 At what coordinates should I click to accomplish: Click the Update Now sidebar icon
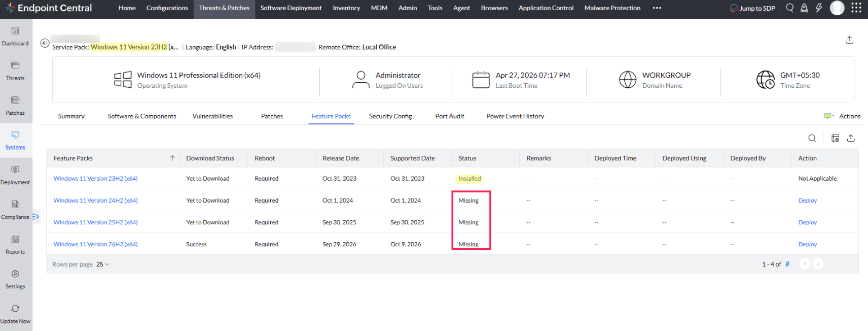(x=15, y=314)
